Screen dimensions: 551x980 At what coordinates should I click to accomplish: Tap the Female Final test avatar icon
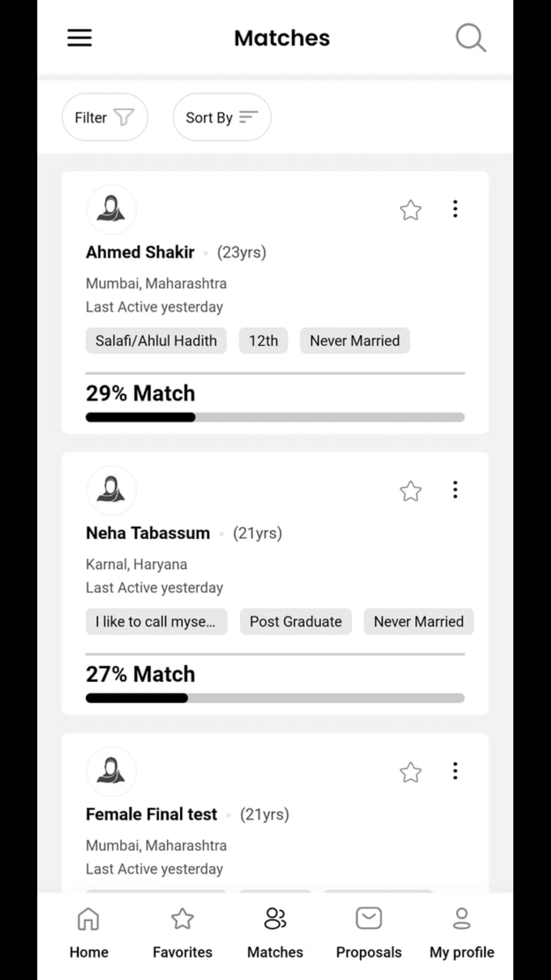click(111, 771)
